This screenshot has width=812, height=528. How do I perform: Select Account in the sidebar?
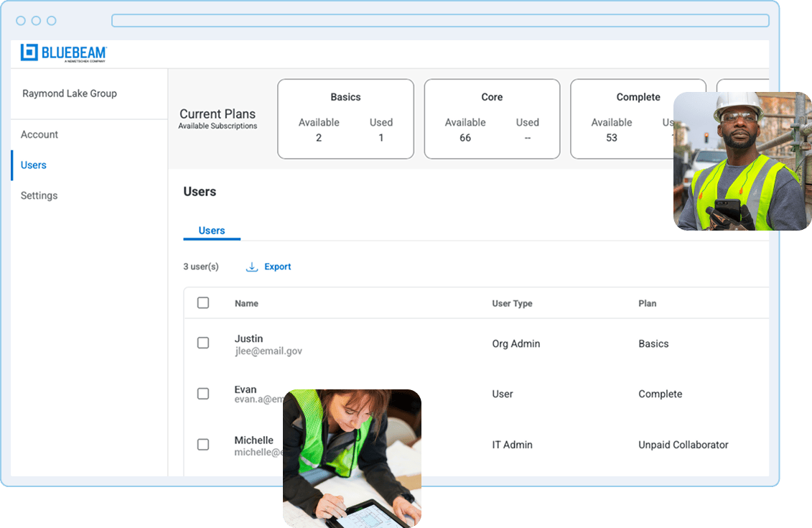pos(39,134)
